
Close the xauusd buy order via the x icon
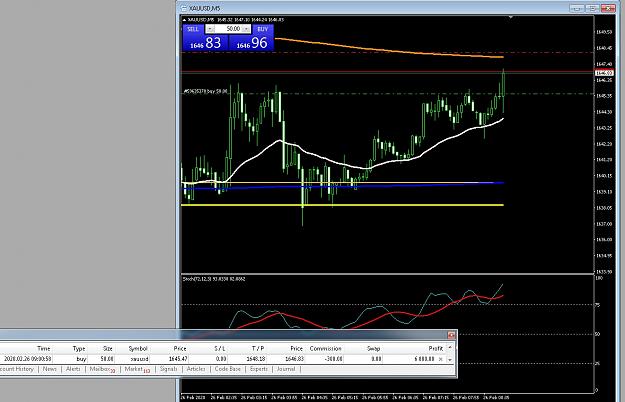[x=440, y=359]
